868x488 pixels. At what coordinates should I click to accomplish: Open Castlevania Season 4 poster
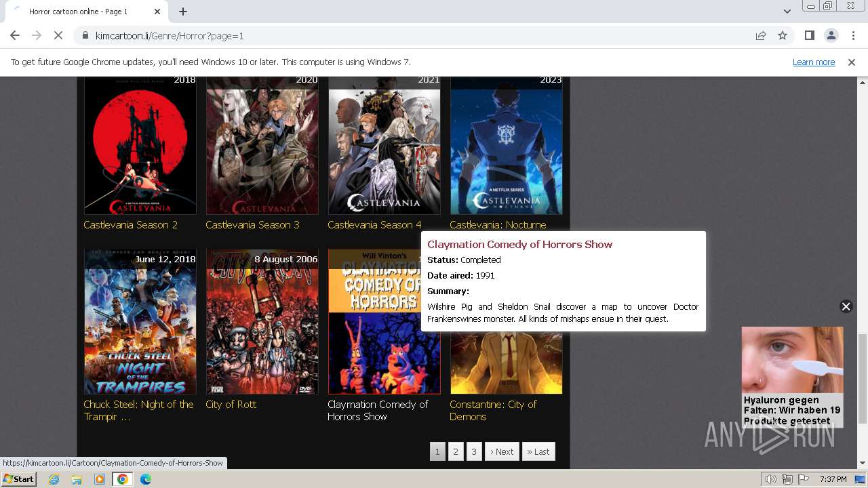(384, 145)
